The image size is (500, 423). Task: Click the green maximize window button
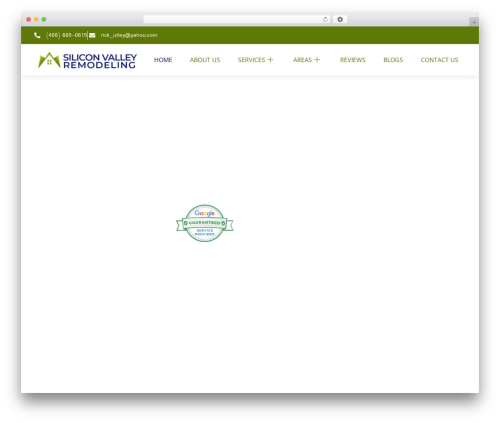pos(44,19)
